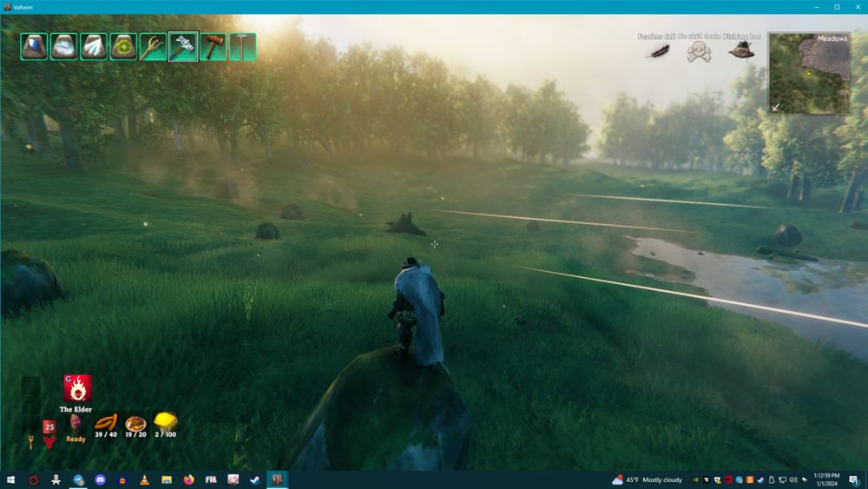The width and height of the screenshot is (868, 489).
Task: Click the sausage food icon showing 39 / 40
Action: coord(106,422)
